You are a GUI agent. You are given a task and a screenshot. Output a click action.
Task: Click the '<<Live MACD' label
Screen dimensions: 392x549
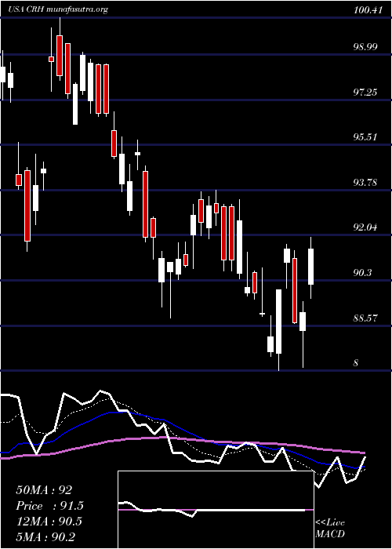pos(330,529)
